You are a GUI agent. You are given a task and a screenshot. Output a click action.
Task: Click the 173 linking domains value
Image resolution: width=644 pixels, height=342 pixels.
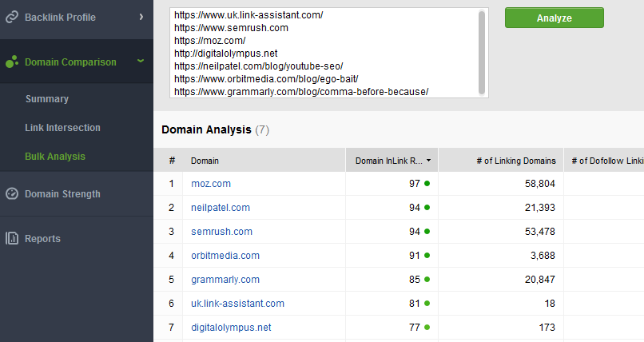[547, 328]
